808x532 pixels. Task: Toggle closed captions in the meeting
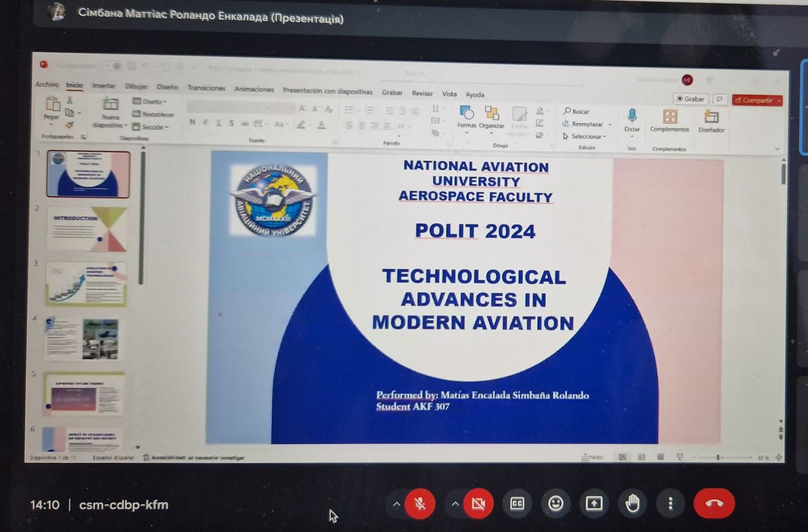(x=517, y=504)
